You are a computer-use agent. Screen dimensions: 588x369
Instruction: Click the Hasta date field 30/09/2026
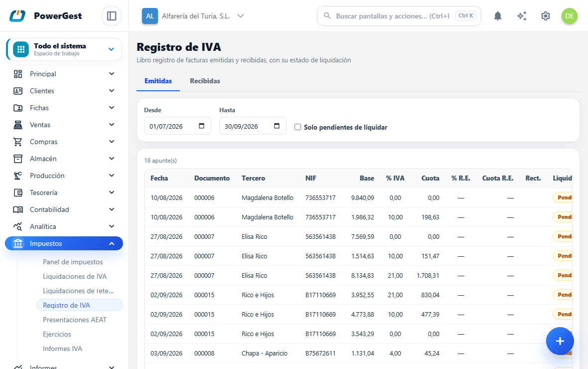point(253,126)
